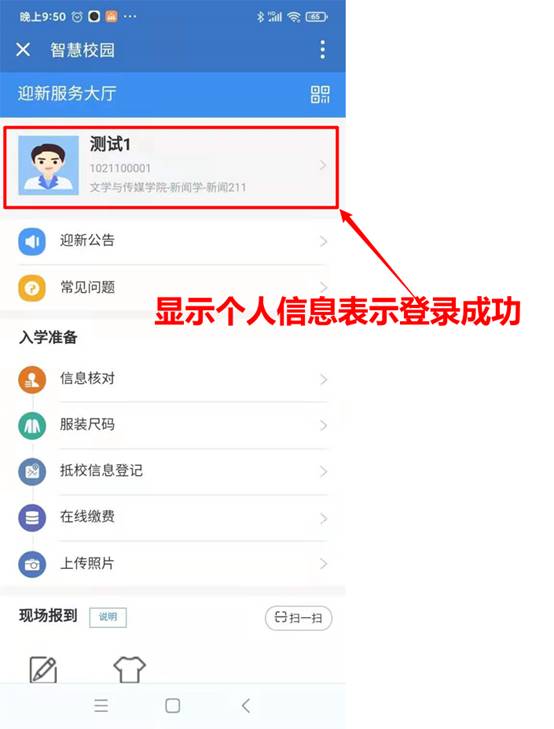Close the 智慧校园 page with X

(x=23, y=49)
